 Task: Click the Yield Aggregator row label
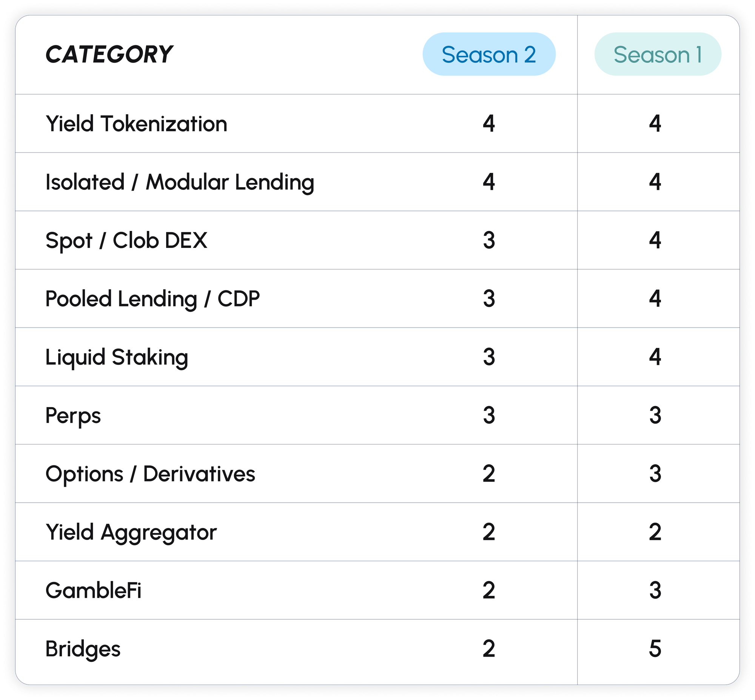pos(131,532)
